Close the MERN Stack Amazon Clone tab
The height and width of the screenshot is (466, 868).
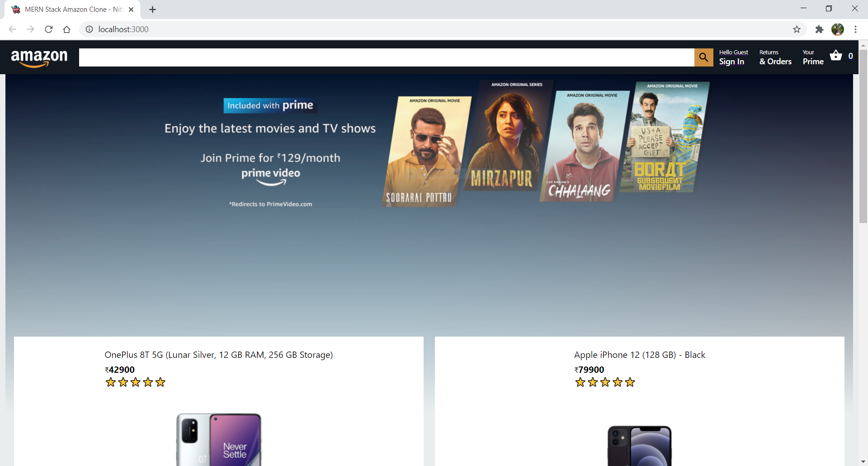pos(131,10)
